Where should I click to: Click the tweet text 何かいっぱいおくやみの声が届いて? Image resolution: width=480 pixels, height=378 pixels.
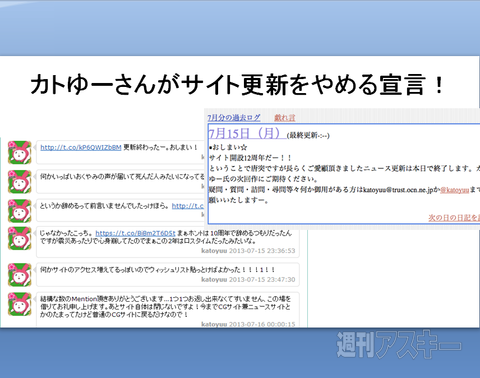click(122, 177)
